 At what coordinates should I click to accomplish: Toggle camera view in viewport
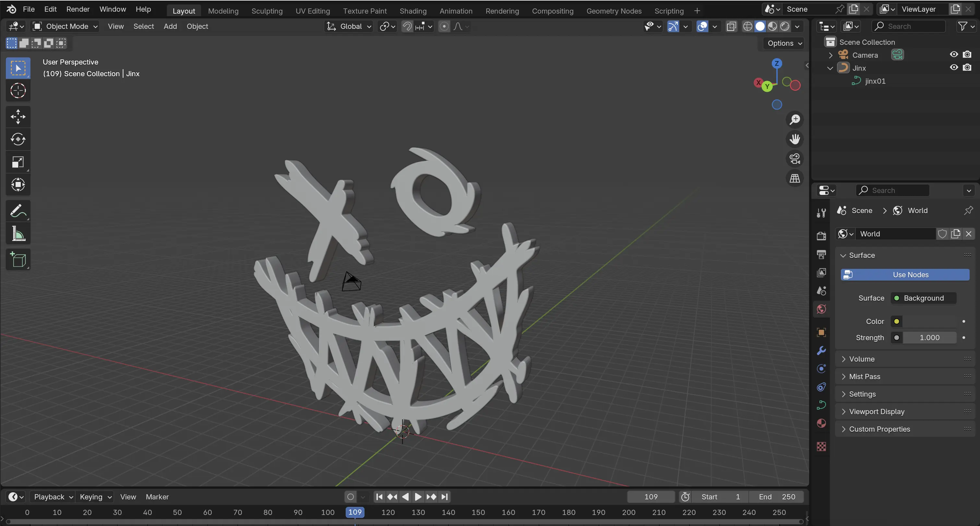[x=795, y=159]
